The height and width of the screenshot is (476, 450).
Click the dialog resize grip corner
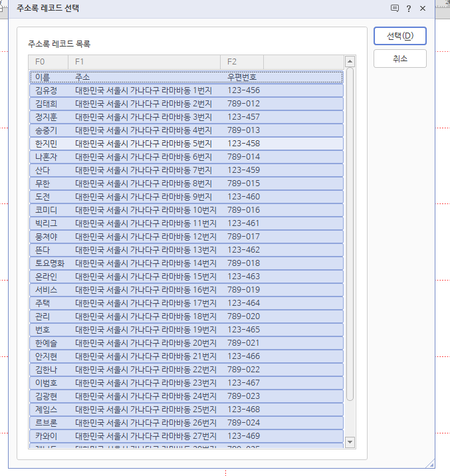pyautogui.click(x=431, y=464)
